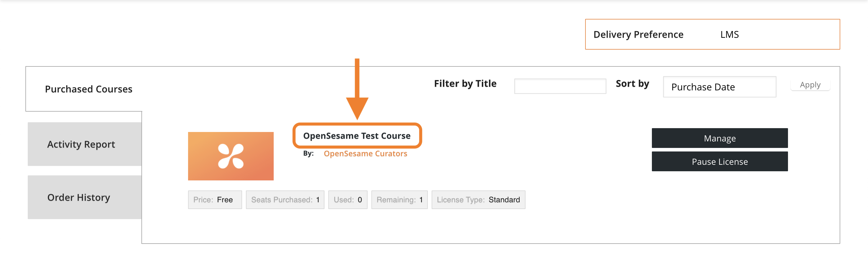The height and width of the screenshot is (256, 868).
Task: Switch to the Activity Report tab
Action: coord(81,144)
